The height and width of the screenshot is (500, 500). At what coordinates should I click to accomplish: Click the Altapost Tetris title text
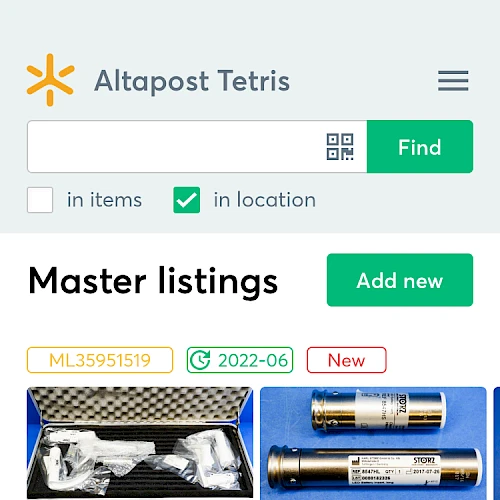(192, 81)
